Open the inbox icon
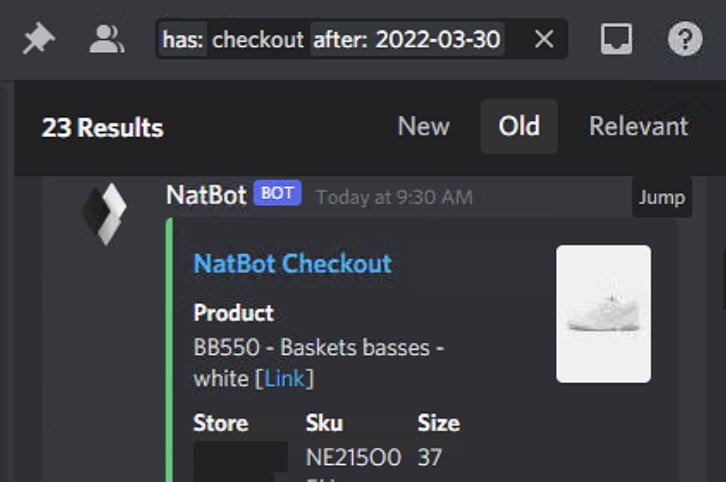 (616, 39)
